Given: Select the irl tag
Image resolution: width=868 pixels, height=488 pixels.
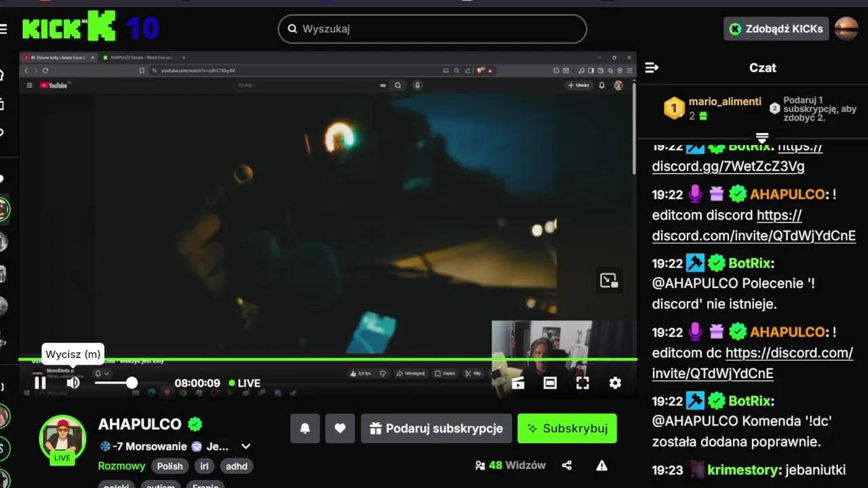Looking at the screenshot, I should (204, 466).
